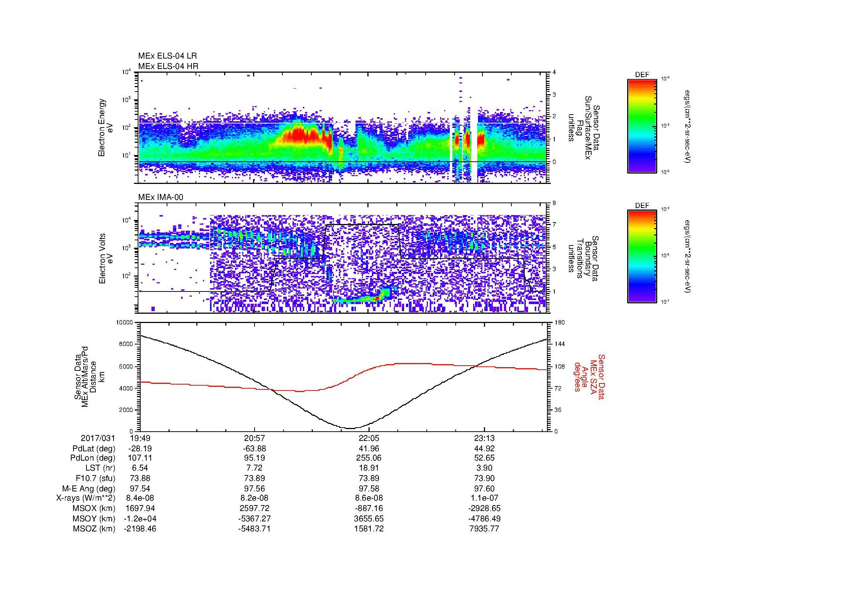Select the 'X-rays (W/m**2)' row label
Screen dimensions: 868x613
point(85,498)
